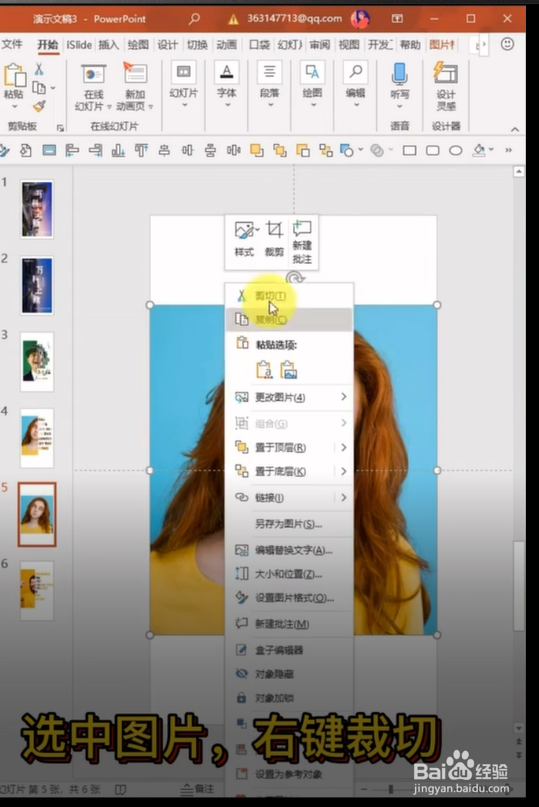Choose paste use destination theme icon
The height and width of the screenshot is (807, 539).
(x=264, y=370)
